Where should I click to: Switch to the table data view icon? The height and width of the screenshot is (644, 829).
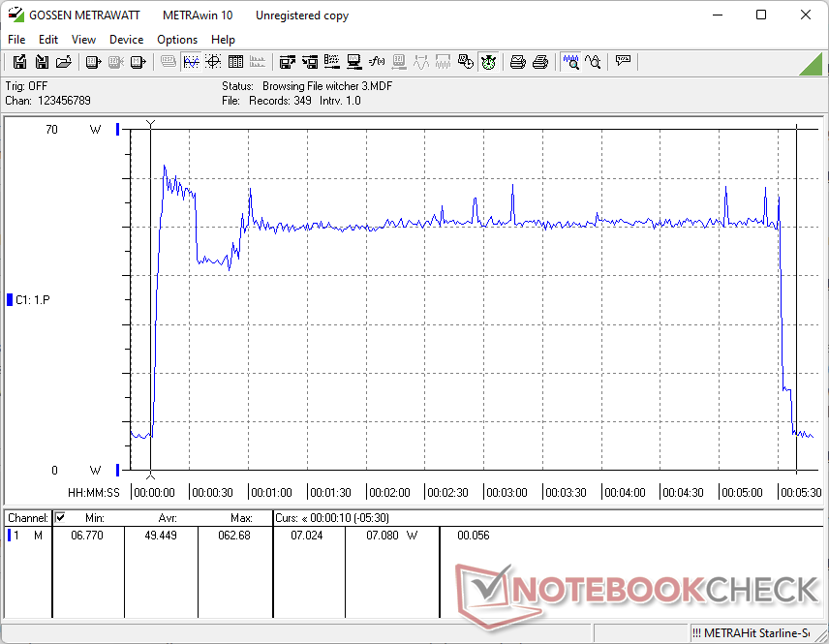(x=234, y=62)
